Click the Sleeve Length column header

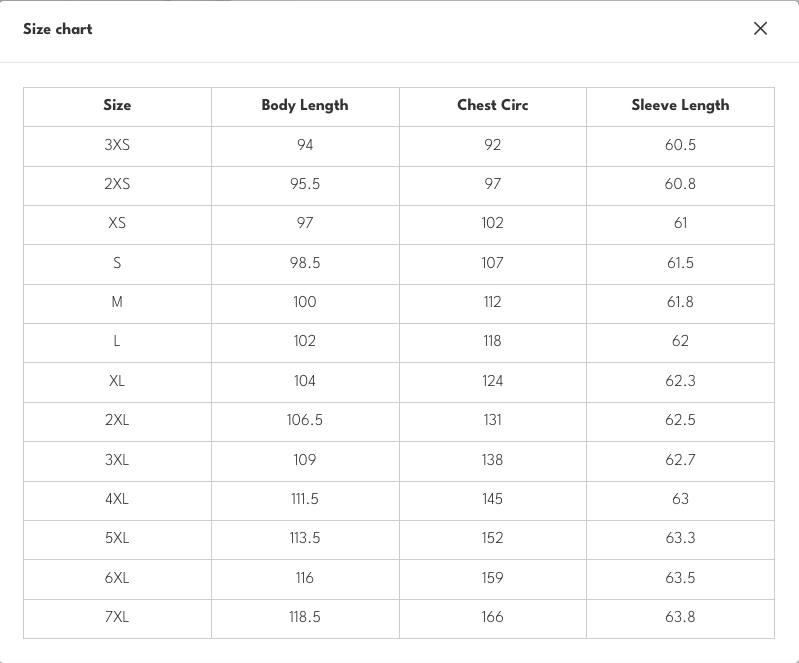(x=680, y=105)
